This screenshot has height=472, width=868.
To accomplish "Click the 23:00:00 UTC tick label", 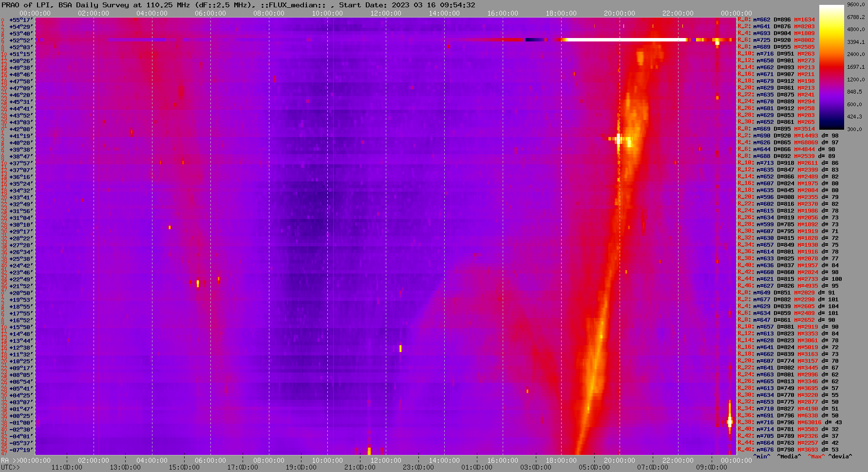I will pyautogui.click(x=418, y=467).
